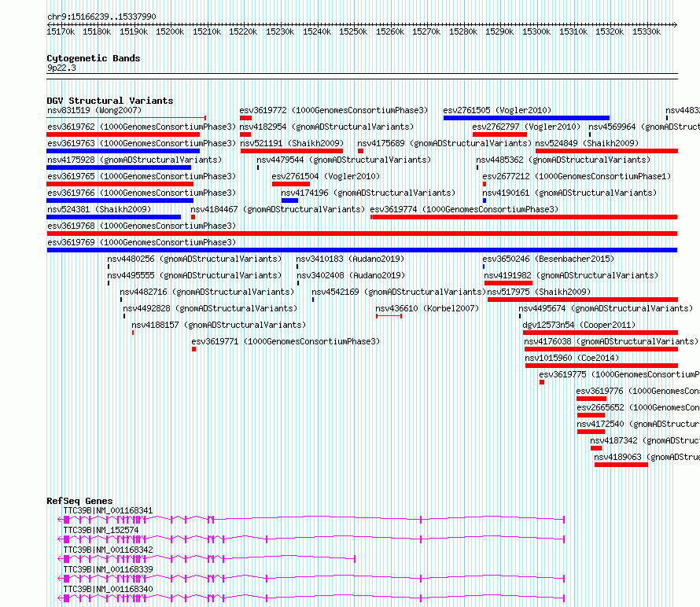
Task: Click the nsv4189063 red variant bar
Action: [x=621, y=465]
